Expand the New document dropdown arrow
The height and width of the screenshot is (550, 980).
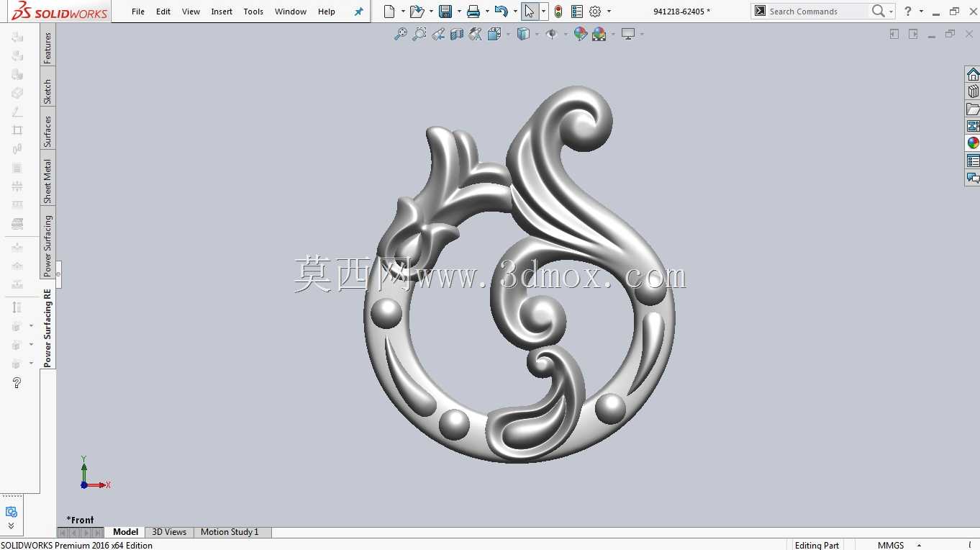tap(403, 12)
